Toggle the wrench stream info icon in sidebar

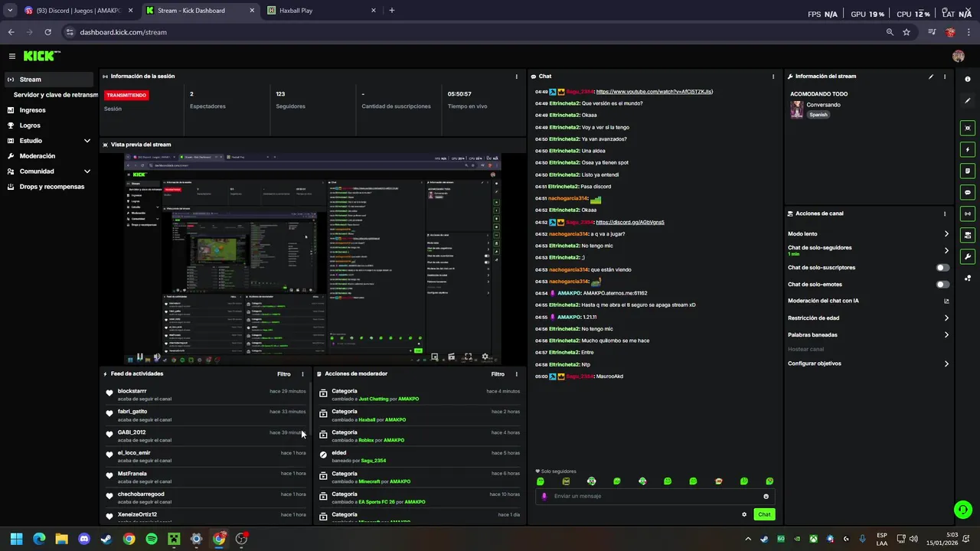pyautogui.click(x=968, y=256)
